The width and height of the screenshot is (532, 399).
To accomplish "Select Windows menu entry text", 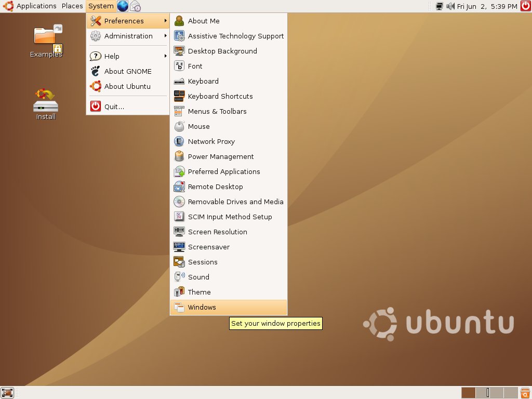I will pyautogui.click(x=202, y=308).
